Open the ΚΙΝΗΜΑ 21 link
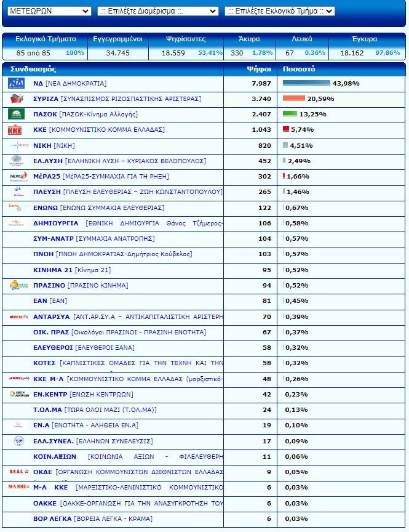 pos(72,270)
